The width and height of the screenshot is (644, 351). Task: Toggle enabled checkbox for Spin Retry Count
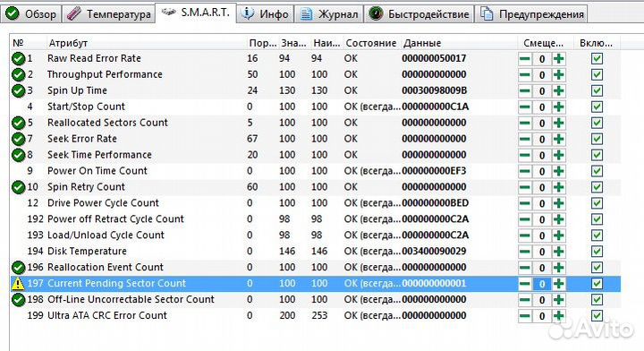click(597, 187)
